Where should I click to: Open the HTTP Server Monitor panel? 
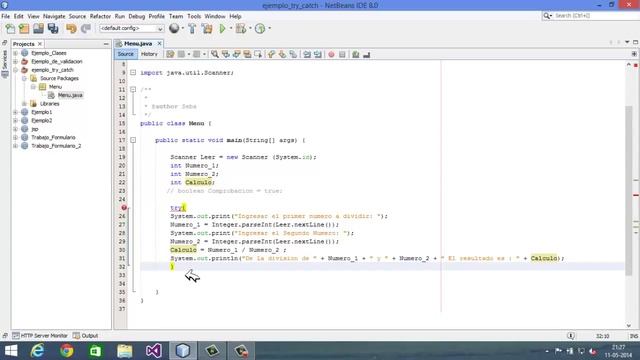click(40, 336)
